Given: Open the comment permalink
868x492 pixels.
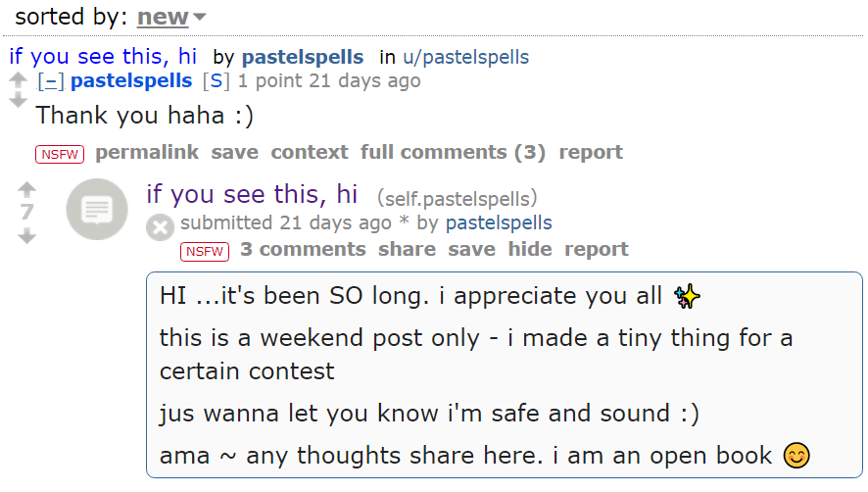Looking at the screenshot, I should 147,152.
